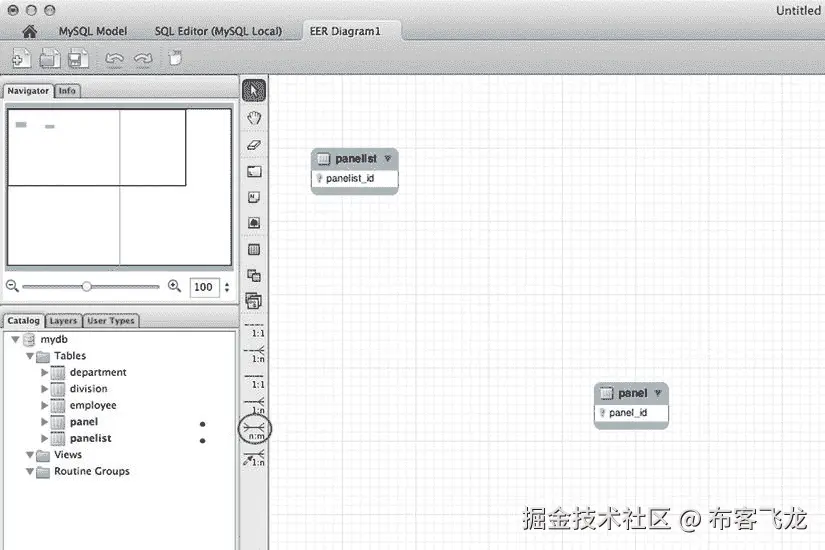Select department in the catalog tree

[98, 373]
